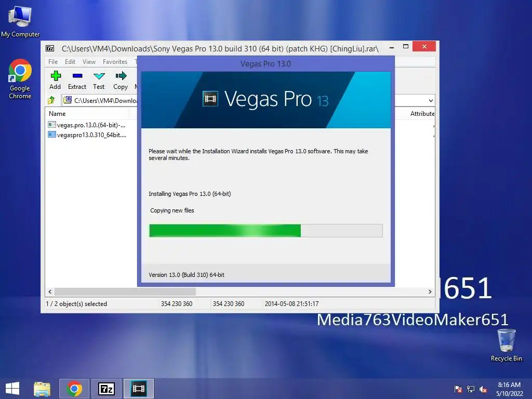
Task: Select the vegas.pro.13.0.(64-bit) file icon
Action: click(51, 125)
